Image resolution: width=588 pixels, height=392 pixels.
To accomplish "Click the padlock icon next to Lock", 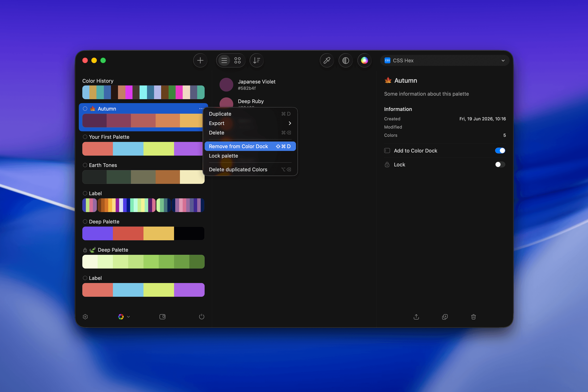I will pos(387,164).
